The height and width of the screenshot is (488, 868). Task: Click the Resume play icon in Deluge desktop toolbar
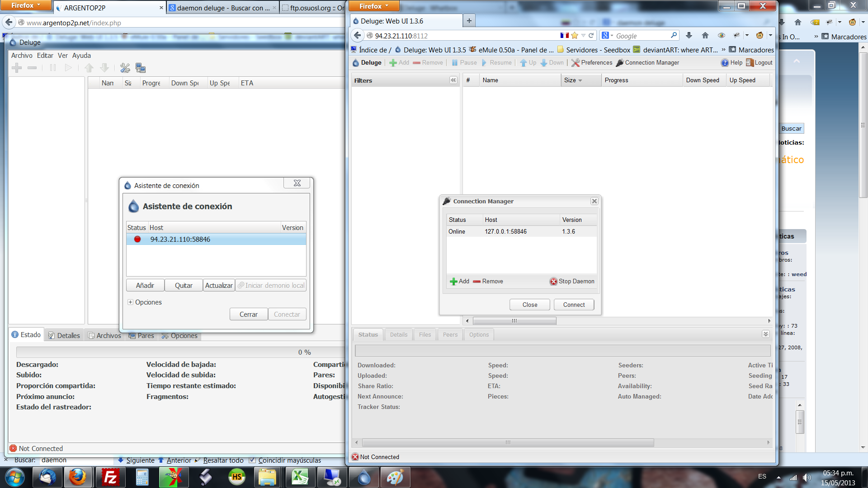pyautogui.click(x=68, y=68)
